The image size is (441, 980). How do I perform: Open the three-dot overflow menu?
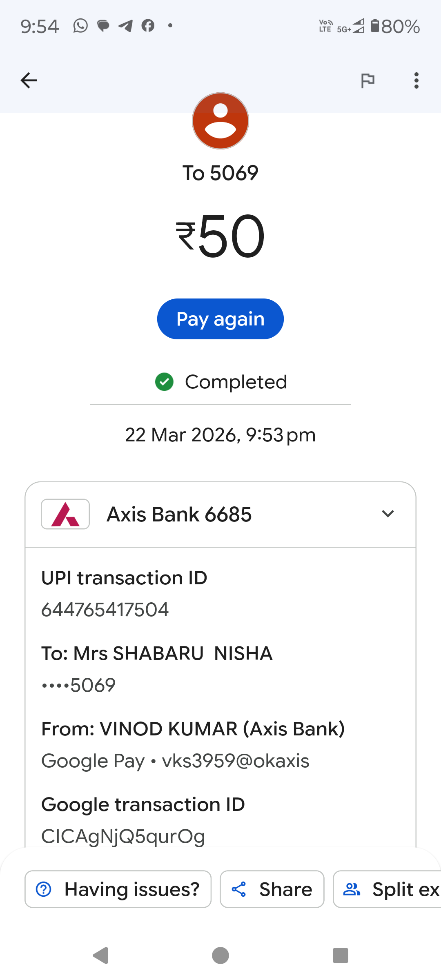coord(416,80)
